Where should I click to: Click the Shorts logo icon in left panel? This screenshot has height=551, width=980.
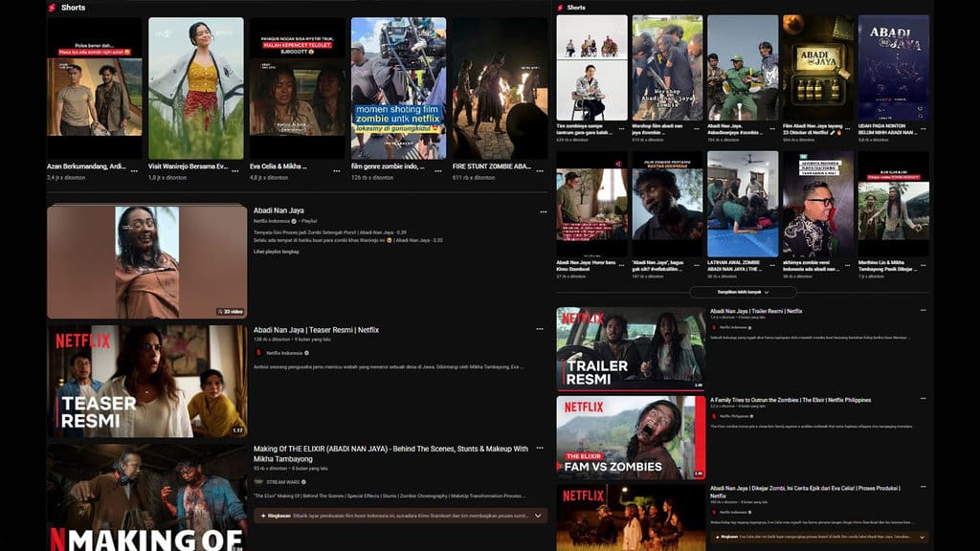(52, 8)
